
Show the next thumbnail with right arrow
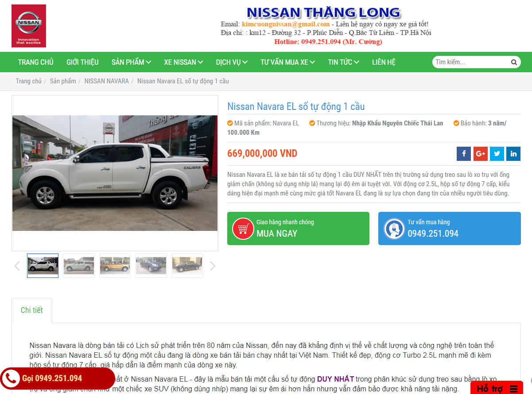tap(213, 266)
